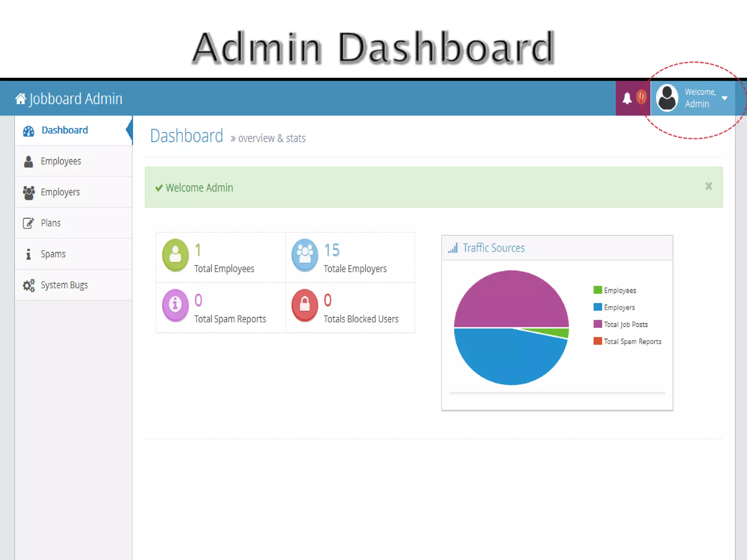Image resolution: width=747 pixels, height=560 pixels.
Task: Select Spams from the sidebar
Action: pyautogui.click(x=53, y=254)
